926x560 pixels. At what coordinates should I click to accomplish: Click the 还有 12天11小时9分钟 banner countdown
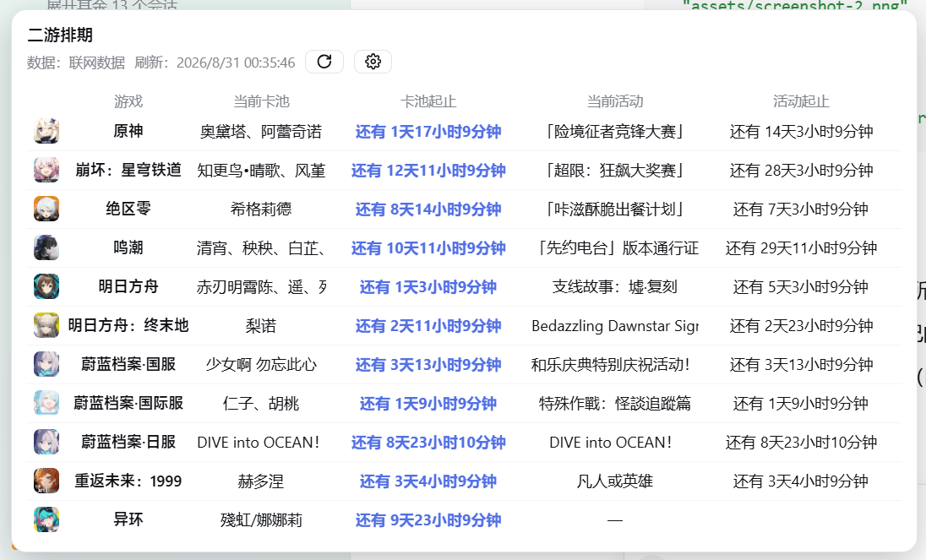[428, 171]
